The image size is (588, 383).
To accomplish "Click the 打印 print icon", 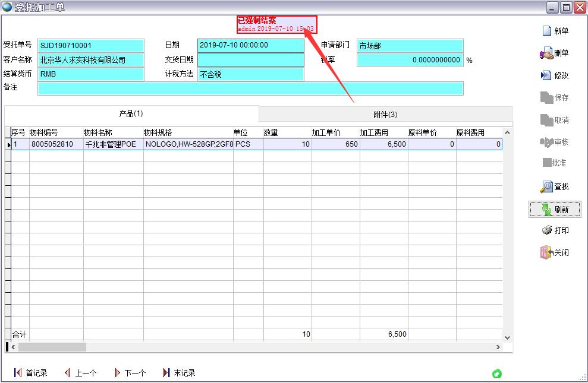I will (x=546, y=230).
